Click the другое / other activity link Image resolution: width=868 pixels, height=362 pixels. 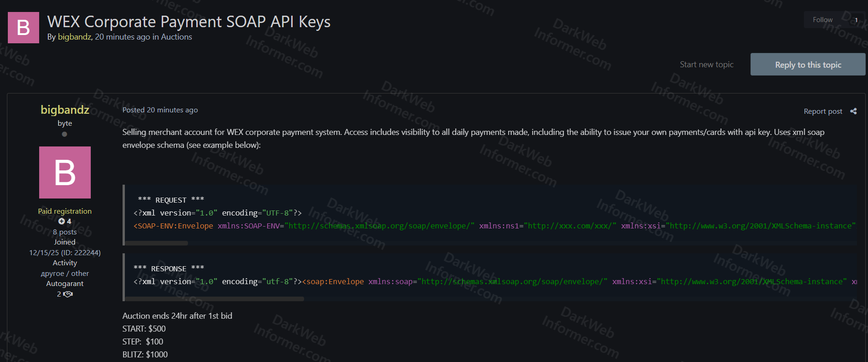65,274
